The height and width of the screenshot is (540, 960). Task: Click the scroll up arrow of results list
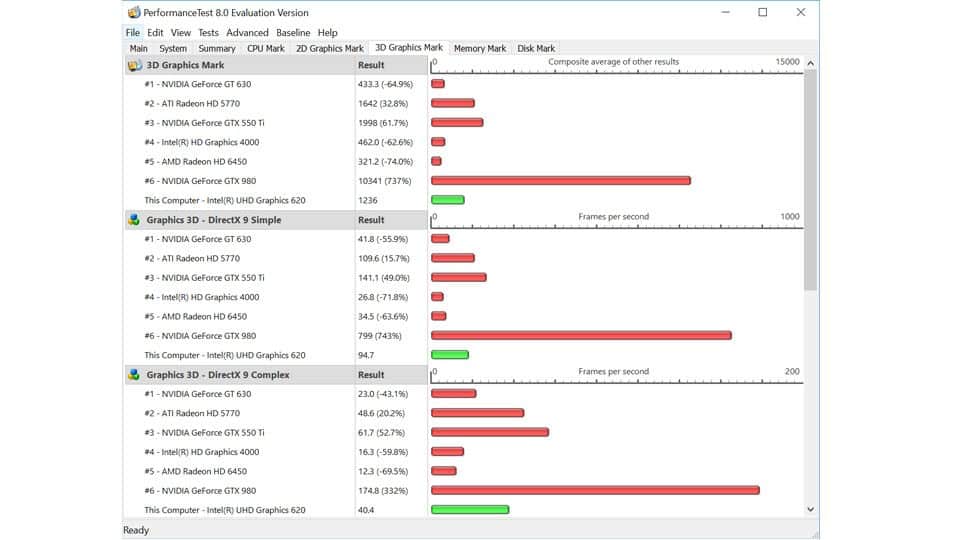(x=811, y=63)
